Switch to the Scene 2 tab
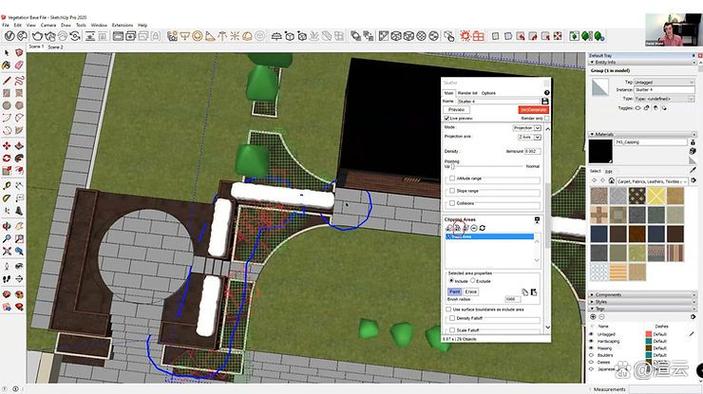Image resolution: width=703 pixels, height=394 pixels. coord(56,47)
